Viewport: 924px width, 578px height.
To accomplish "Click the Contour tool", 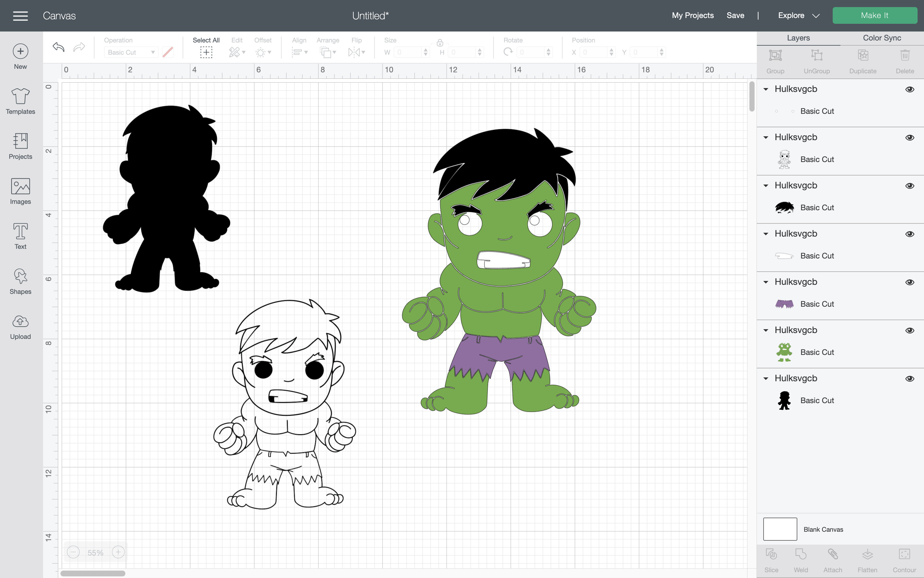I will 904,560.
